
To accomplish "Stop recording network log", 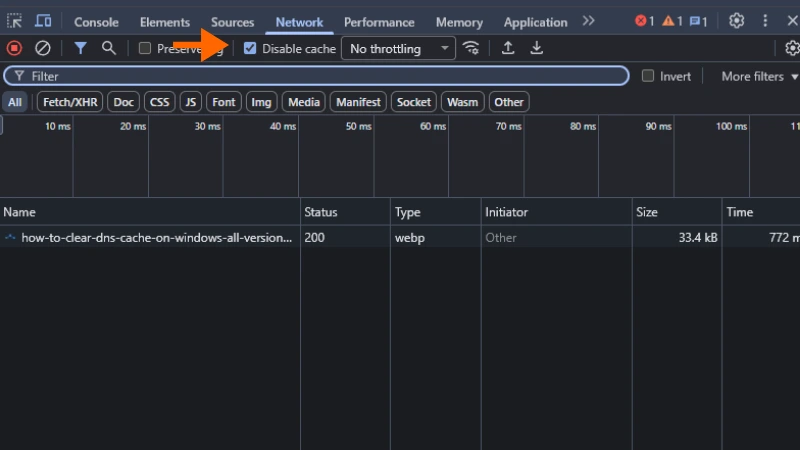I will (14, 48).
